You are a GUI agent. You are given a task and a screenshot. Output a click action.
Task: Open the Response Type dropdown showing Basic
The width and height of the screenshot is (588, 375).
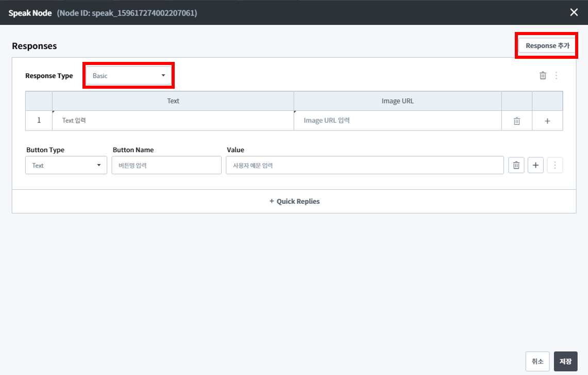[128, 76]
